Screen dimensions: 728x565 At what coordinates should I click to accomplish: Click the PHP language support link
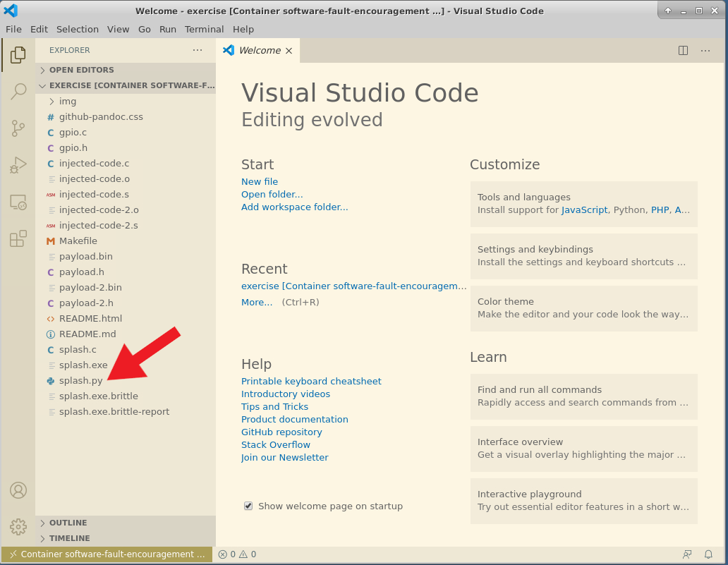(660, 209)
